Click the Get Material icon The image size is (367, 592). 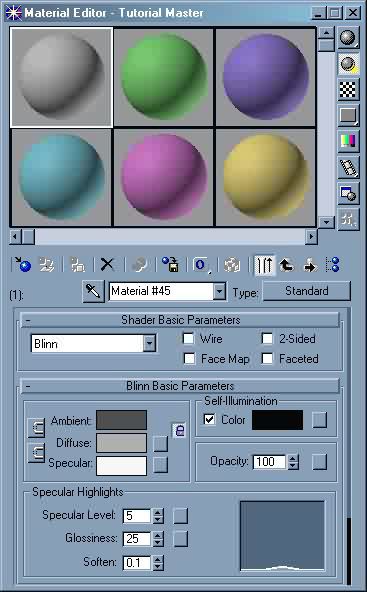coord(22,265)
